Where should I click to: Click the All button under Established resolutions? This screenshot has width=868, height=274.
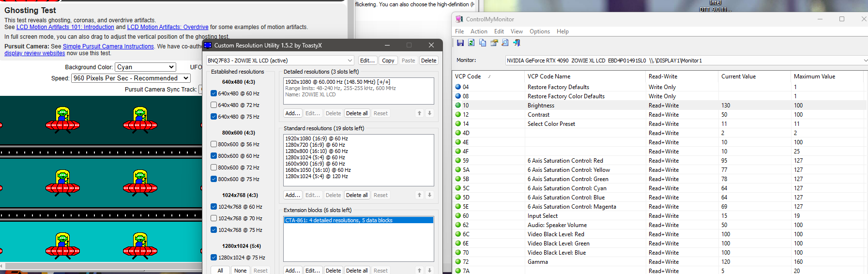(220, 271)
